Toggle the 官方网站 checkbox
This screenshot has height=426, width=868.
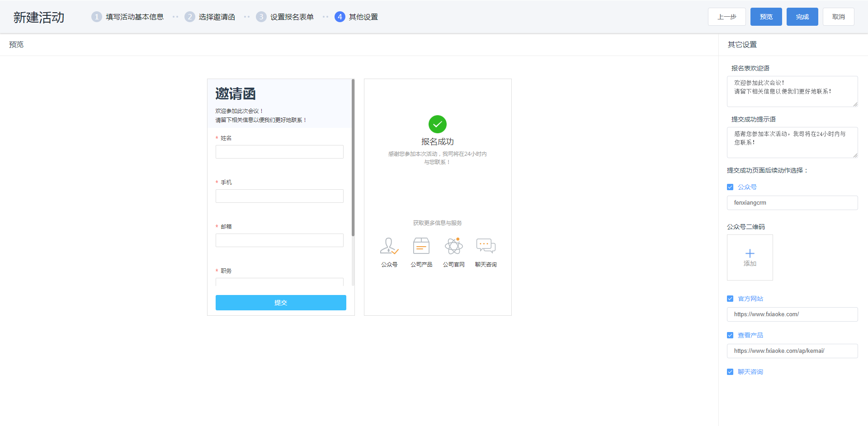click(x=730, y=299)
